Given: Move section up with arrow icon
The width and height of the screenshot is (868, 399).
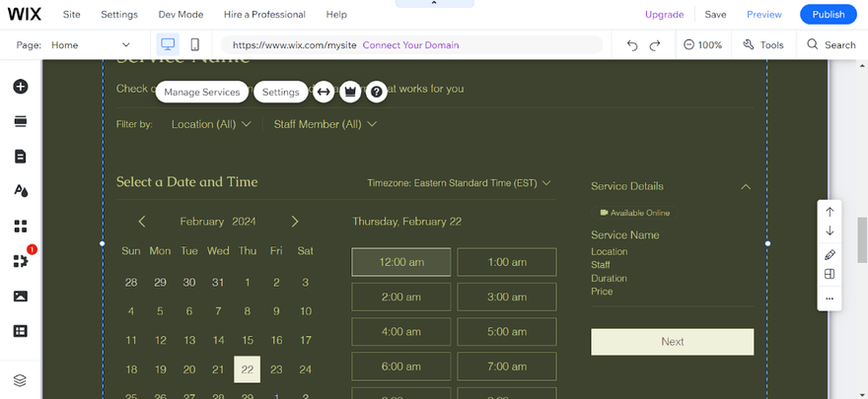Looking at the screenshot, I should point(830,212).
